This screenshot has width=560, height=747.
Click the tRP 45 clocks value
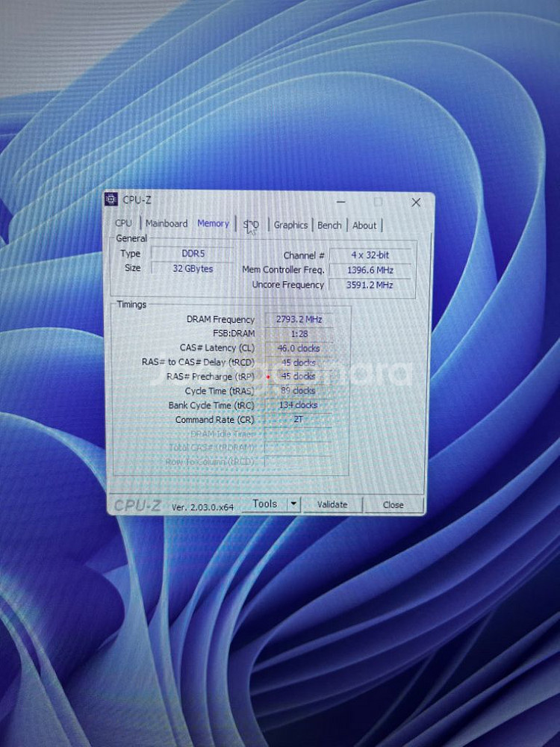(299, 376)
